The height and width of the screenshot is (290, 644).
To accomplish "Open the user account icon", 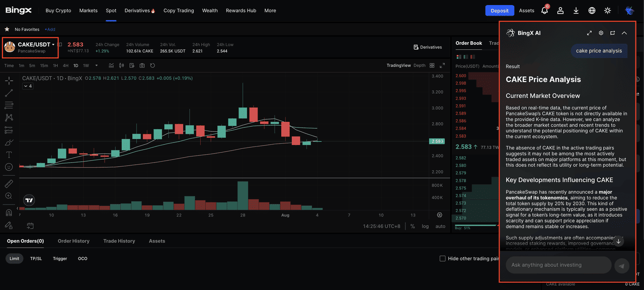I will (560, 11).
